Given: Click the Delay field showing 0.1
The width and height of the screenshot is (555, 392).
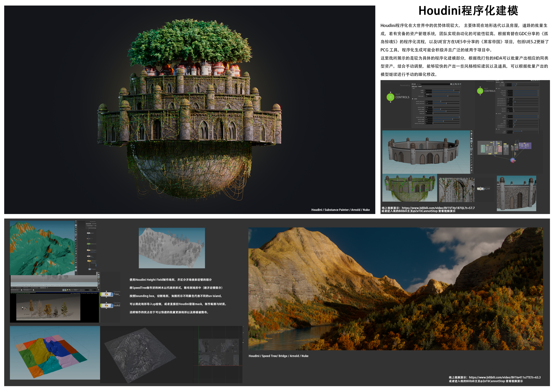Looking at the screenshot, I should [x=94, y=290].
